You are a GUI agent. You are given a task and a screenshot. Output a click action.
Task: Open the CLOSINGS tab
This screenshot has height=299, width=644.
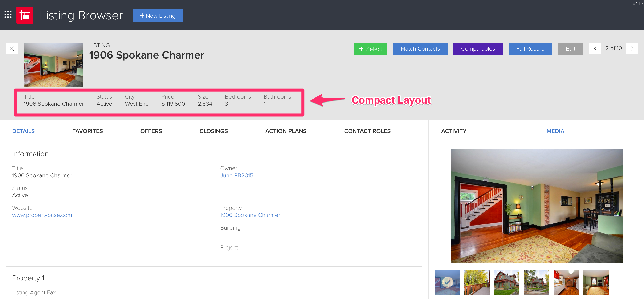click(213, 131)
